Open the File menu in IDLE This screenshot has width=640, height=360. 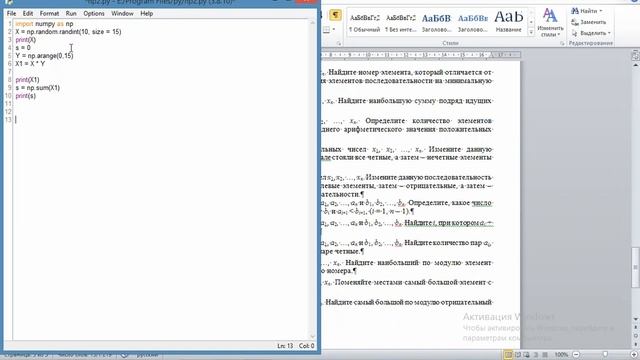(x=11, y=13)
